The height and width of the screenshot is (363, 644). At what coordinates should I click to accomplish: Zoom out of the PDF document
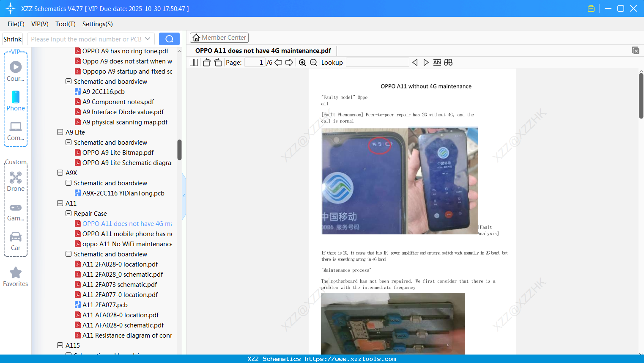click(x=313, y=63)
